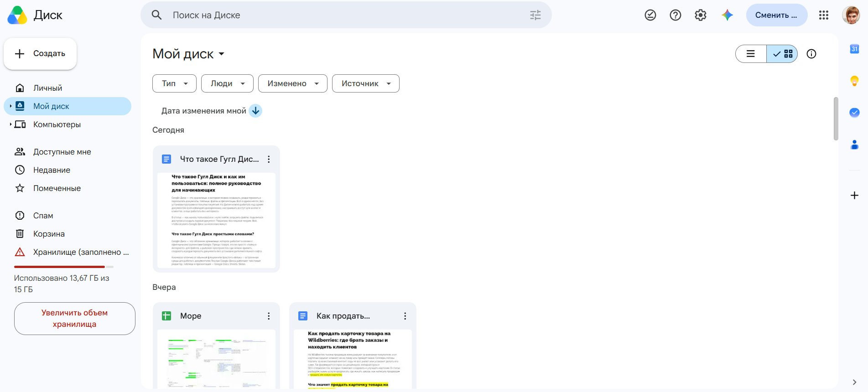Open the Тип filter dropdown

pos(174,83)
